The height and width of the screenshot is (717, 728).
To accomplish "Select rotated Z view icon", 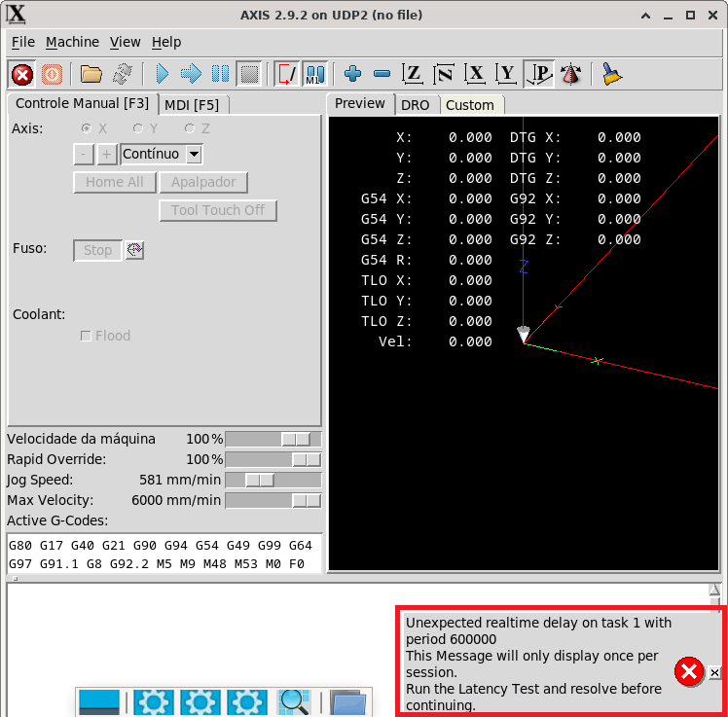I will 444,74.
